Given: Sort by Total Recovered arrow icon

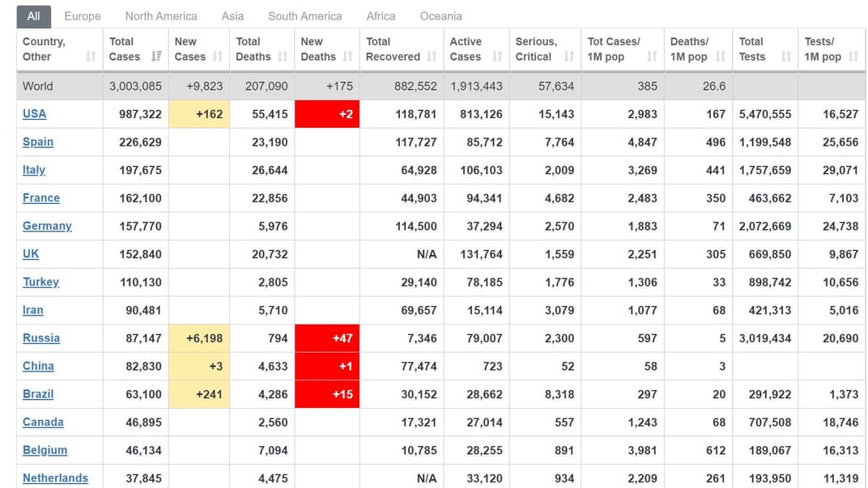Looking at the screenshot, I should click(432, 57).
